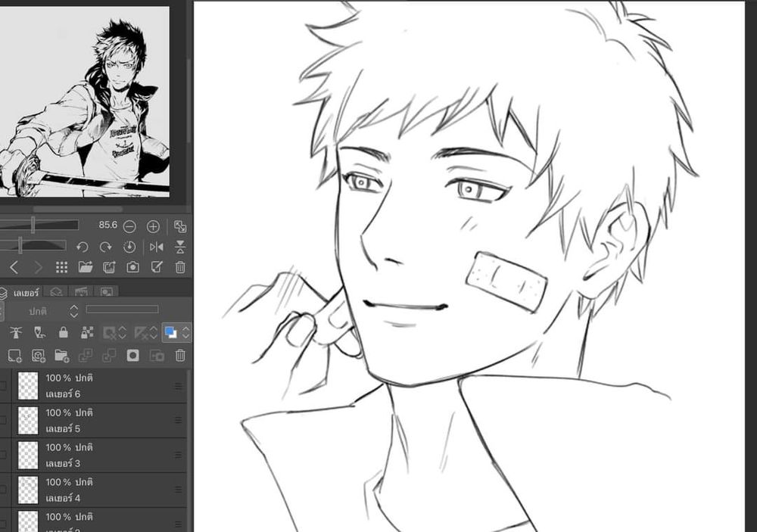Switch to third icon tab in layer panel
757x532 pixels.
81,291
